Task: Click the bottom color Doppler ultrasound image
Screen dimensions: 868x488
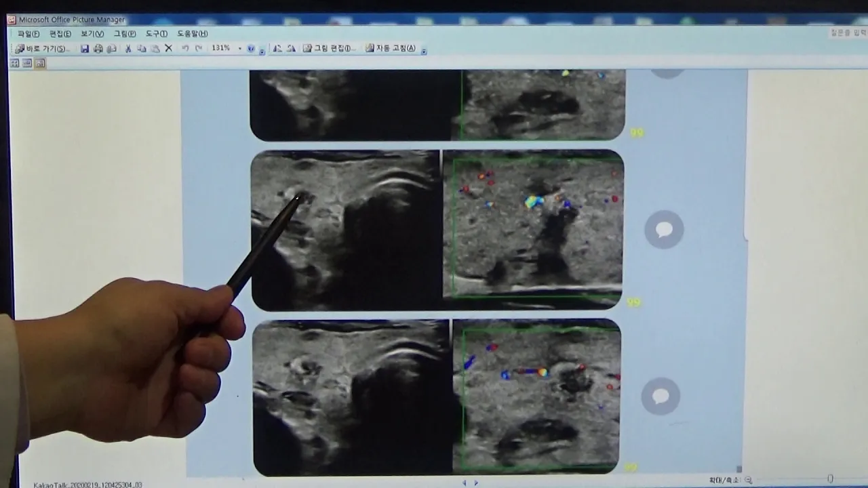Action: (x=536, y=396)
